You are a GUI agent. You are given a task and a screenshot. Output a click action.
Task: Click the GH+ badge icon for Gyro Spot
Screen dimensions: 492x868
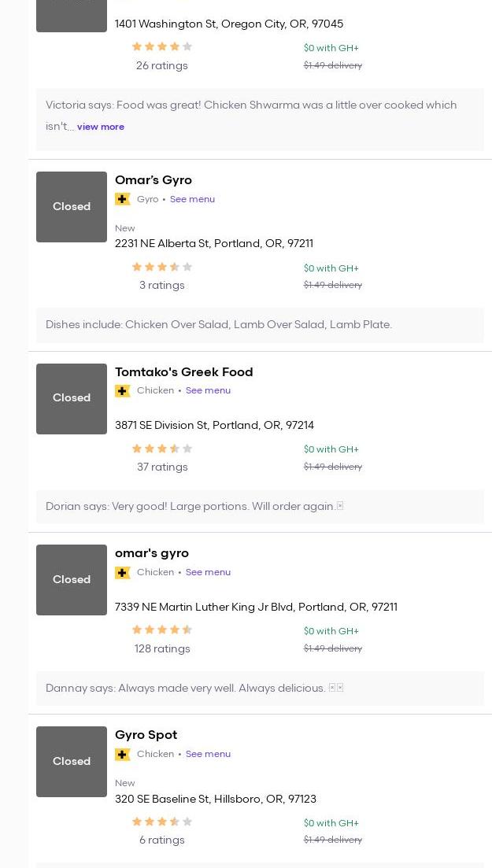point(123,755)
